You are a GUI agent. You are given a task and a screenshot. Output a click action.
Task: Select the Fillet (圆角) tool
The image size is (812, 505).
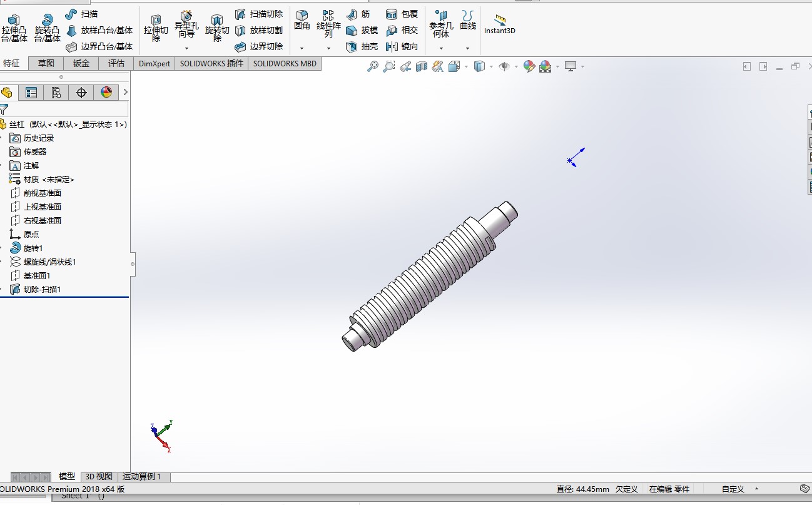tap(302, 20)
